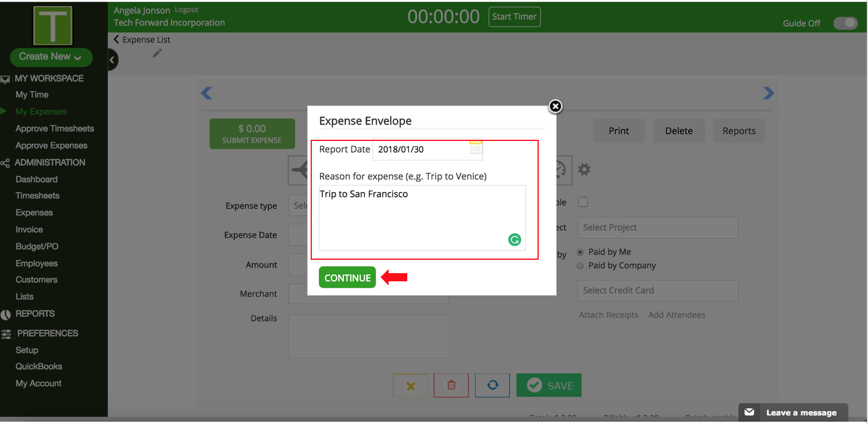Image resolution: width=868 pixels, height=424 pixels.
Task: Open the Report Date calendar picker
Action: pos(475,148)
